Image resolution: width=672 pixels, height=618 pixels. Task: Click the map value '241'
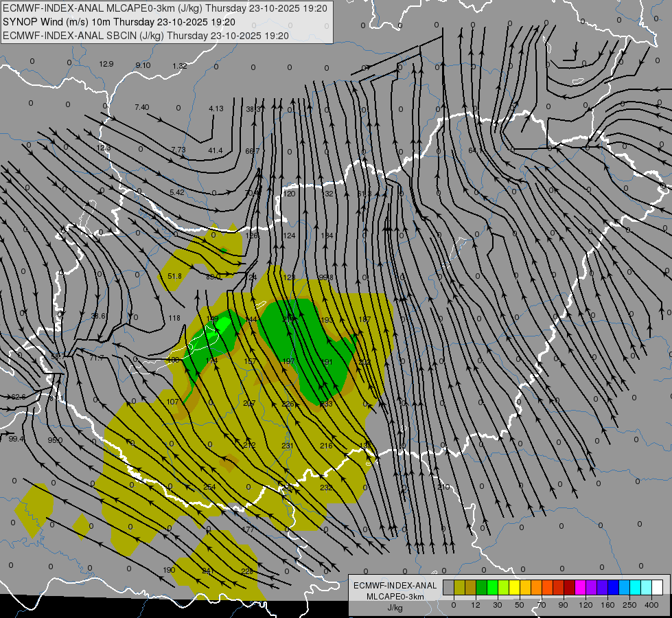point(208,571)
